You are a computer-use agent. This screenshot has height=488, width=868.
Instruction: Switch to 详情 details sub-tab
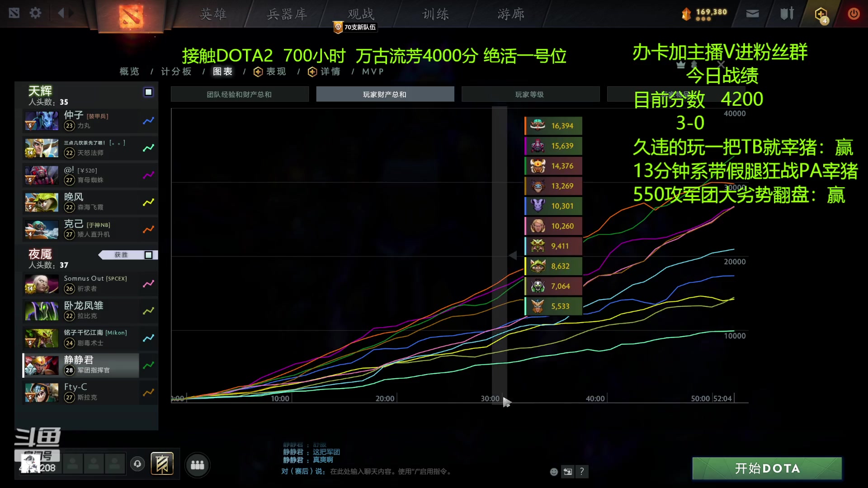[x=324, y=71]
